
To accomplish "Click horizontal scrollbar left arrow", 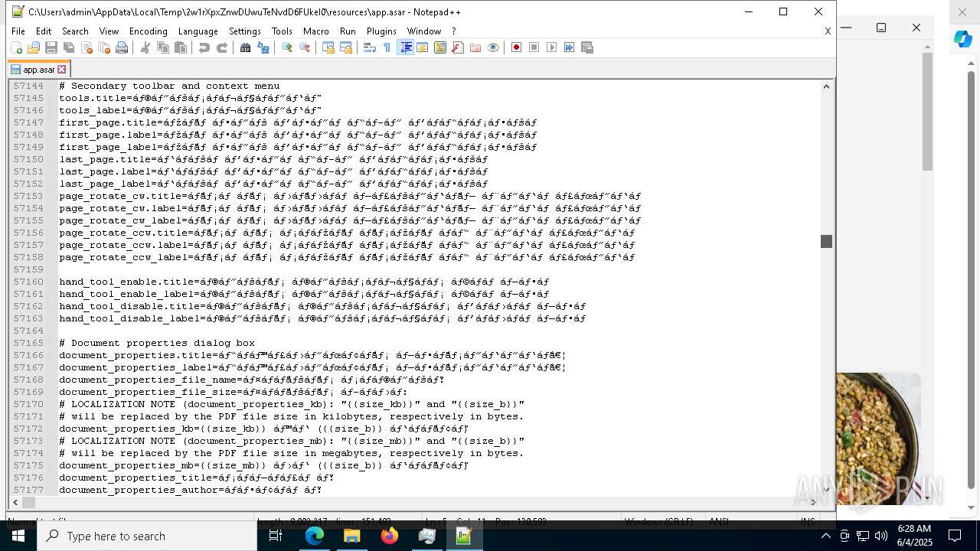I will [15, 503].
